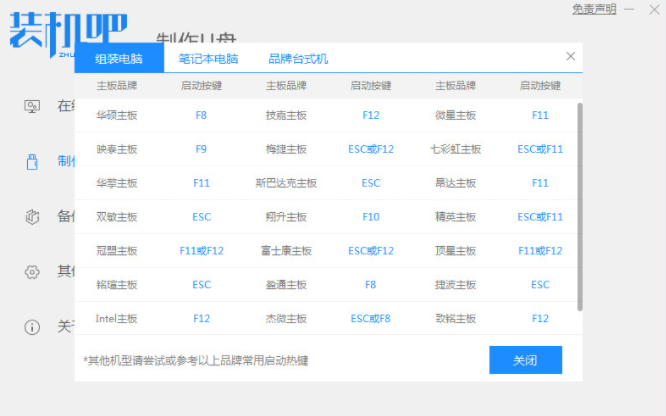Image resolution: width=666 pixels, height=416 pixels.
Task: Click the hotkey table vertical scrollbar
Action: click(580, 200)
